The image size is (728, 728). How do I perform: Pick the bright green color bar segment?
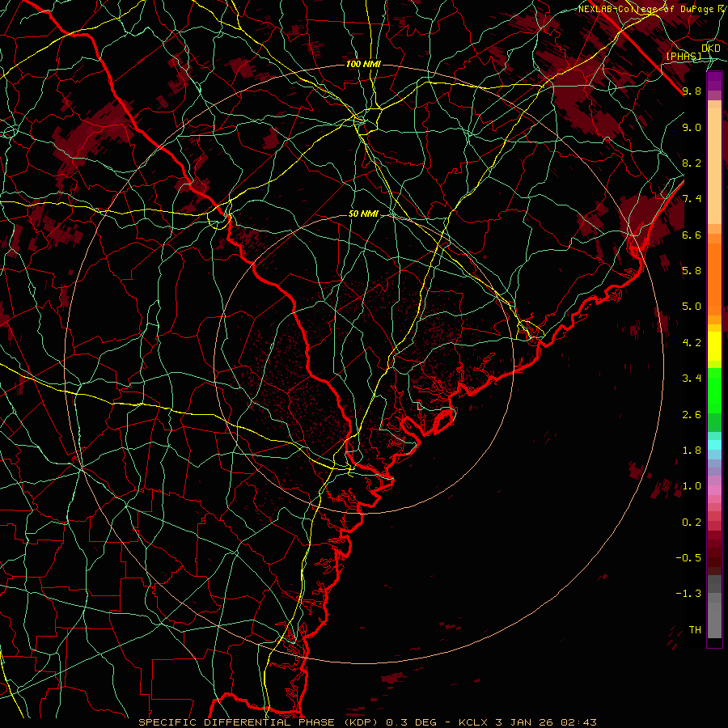pos(714,390)
